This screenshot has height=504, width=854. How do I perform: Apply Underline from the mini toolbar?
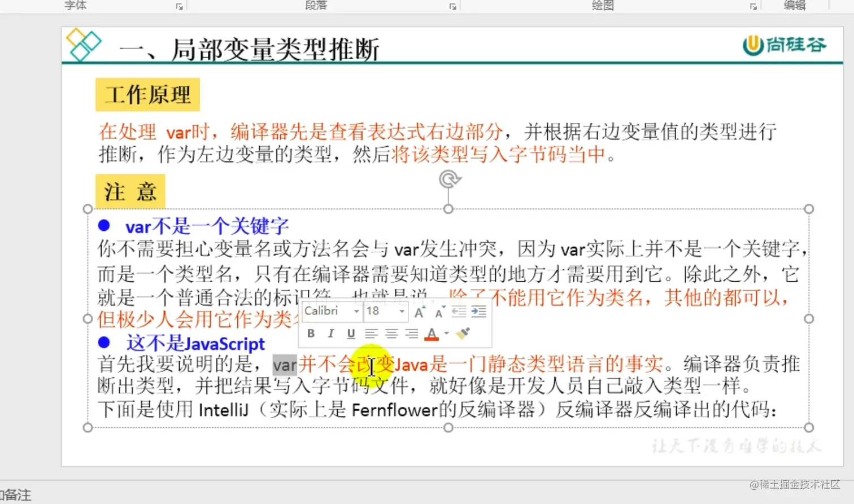(x=351, y=334)
